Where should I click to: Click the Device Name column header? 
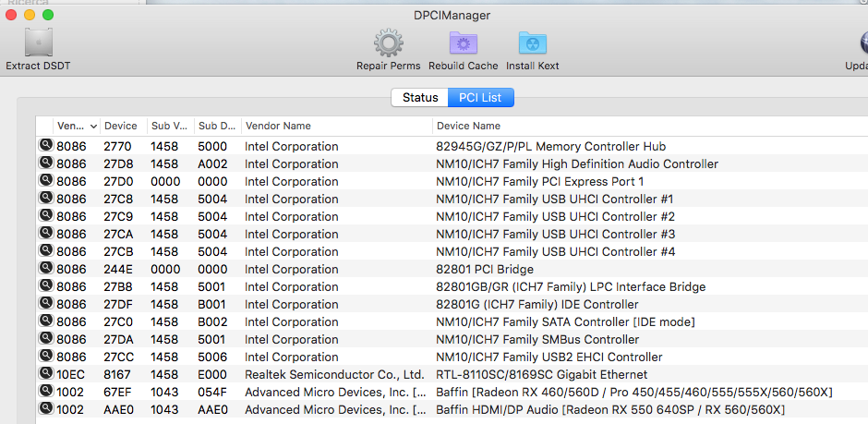[650, 126]
